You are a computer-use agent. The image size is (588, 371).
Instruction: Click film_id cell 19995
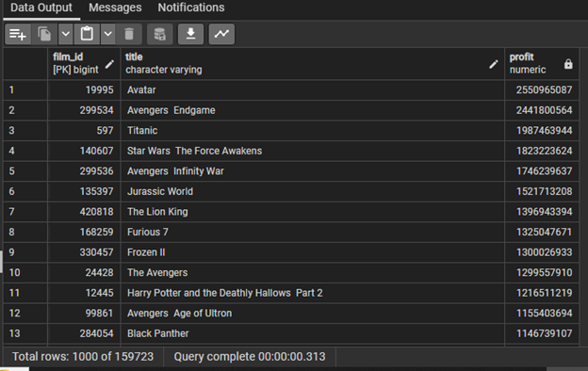click(x=84, y=90)
